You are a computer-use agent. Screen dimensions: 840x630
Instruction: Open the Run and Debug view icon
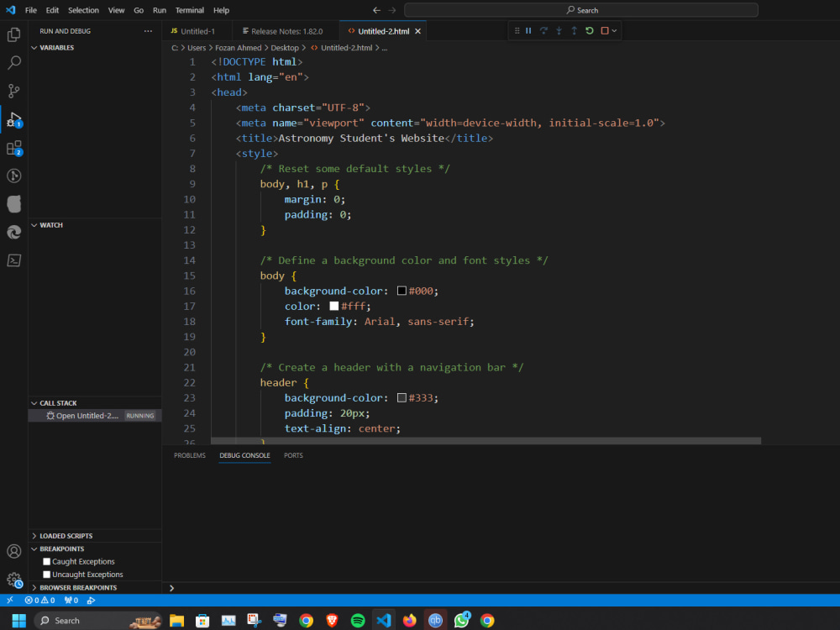click(x=14, y=119)
